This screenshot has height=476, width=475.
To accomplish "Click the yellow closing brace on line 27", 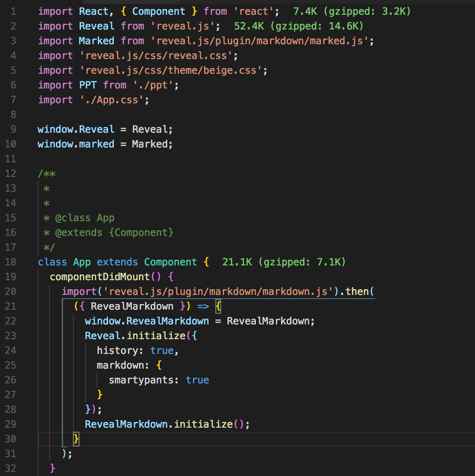I will tap(100, 394).
